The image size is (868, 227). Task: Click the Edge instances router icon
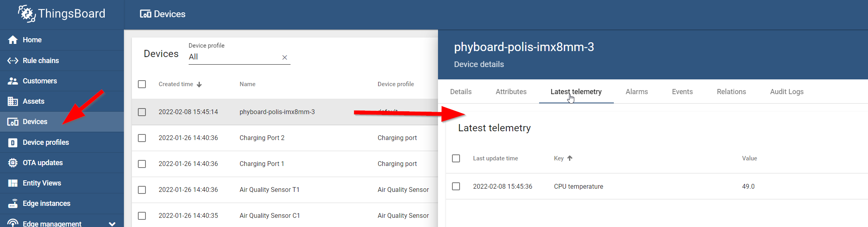pos(13,203)
